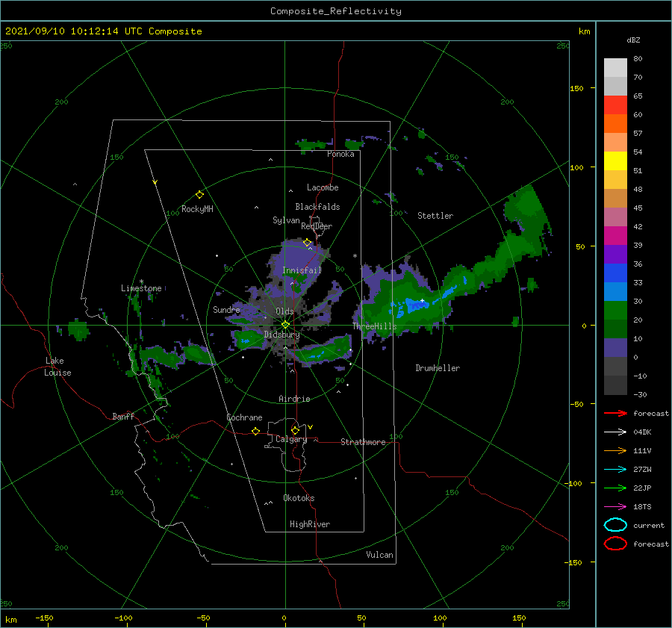Screen dimensions: 672x628
Task: Click the green swatch between 30 and 20 dBZ
Action: coord(615,310)
